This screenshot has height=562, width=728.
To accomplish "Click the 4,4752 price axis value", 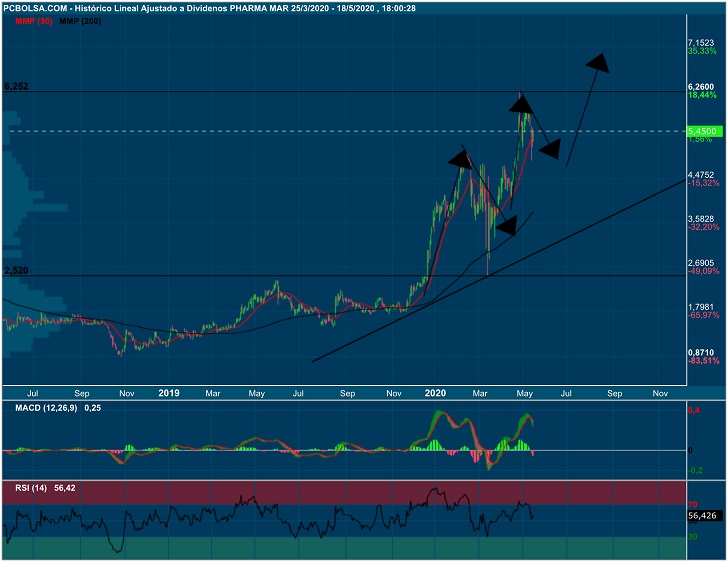I will (701, 175).
